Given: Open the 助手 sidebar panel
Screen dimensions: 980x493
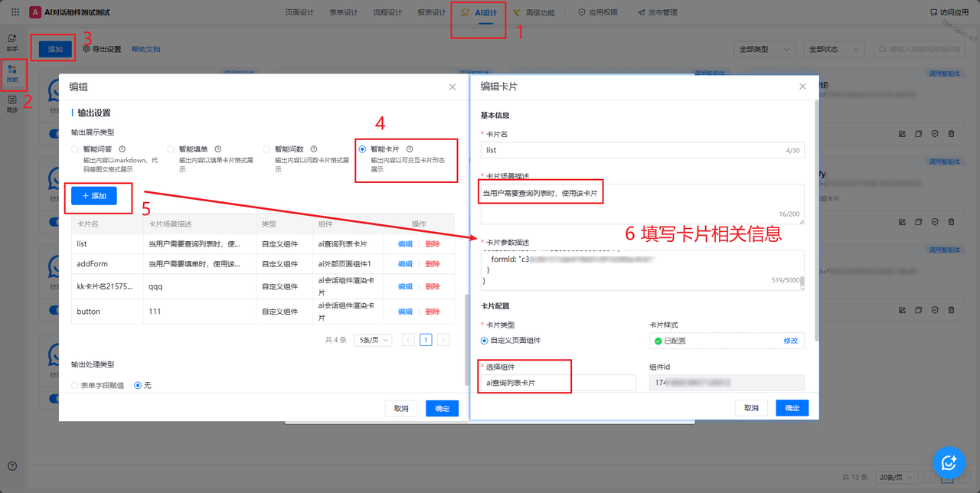Looking at the screenshot, I should (12, 42).
